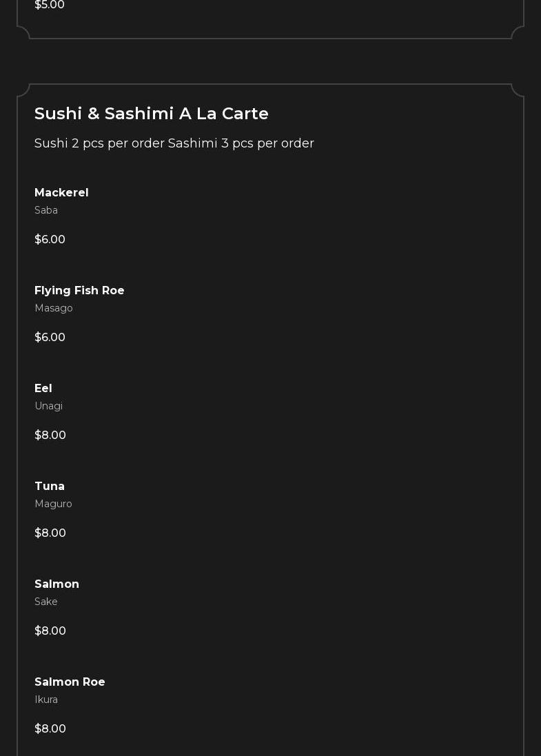Viewport: 541px width, 756px height.
Task: Click the $8.00 price under Ikura
Action: [x=50, y=729]
